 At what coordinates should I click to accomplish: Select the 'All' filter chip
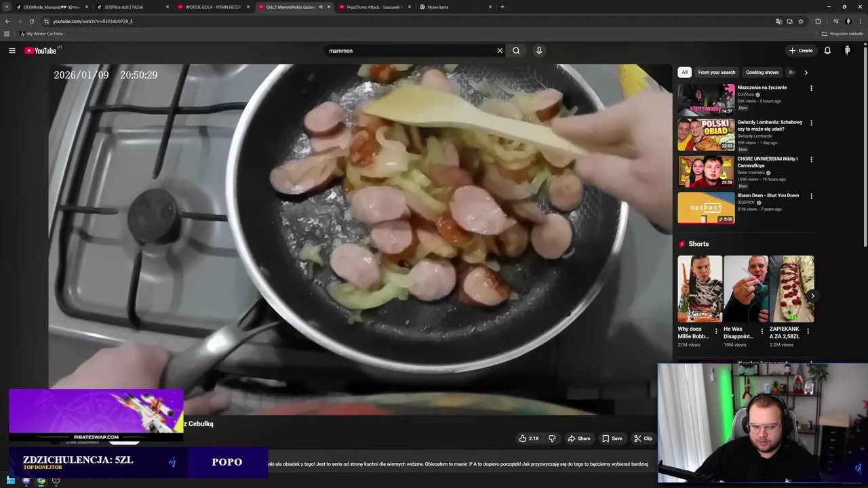click(685, 73)
